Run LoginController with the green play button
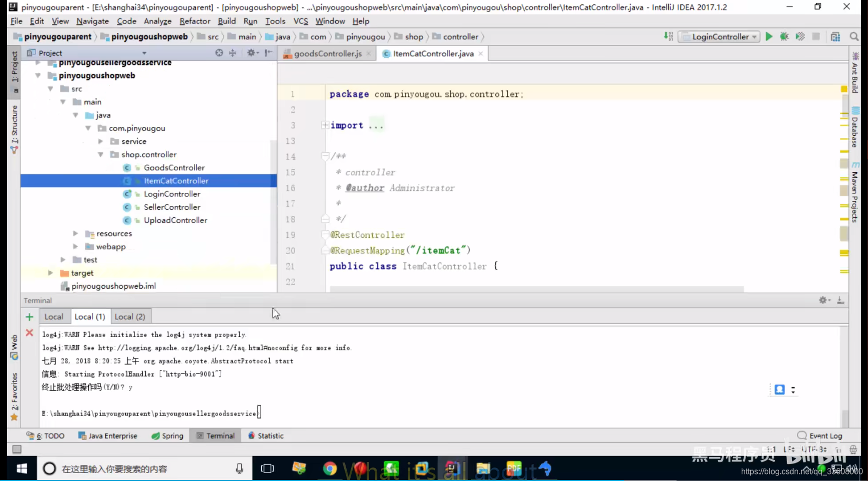 click(x=769, y=36)
